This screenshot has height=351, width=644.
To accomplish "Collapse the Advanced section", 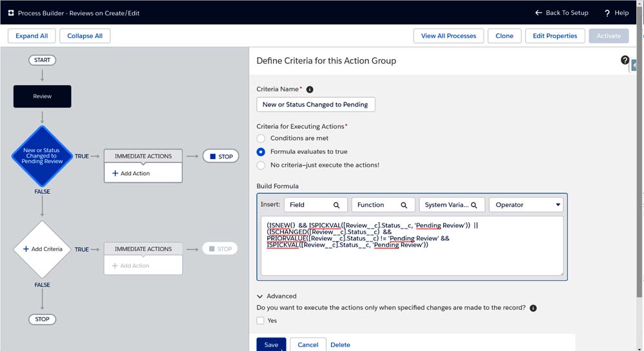I will coord(260,296).
